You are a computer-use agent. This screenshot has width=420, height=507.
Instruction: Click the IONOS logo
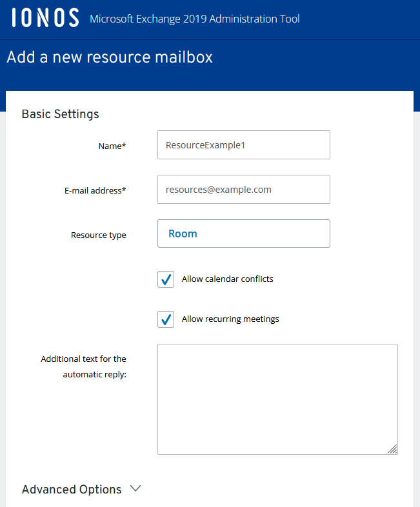point(46,17)
